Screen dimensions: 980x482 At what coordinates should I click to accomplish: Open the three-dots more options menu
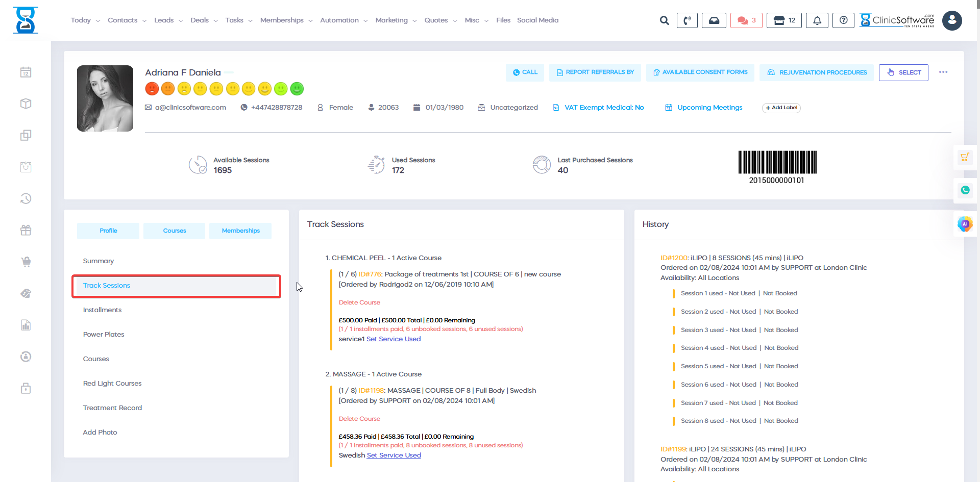click(x=943, y=72)
